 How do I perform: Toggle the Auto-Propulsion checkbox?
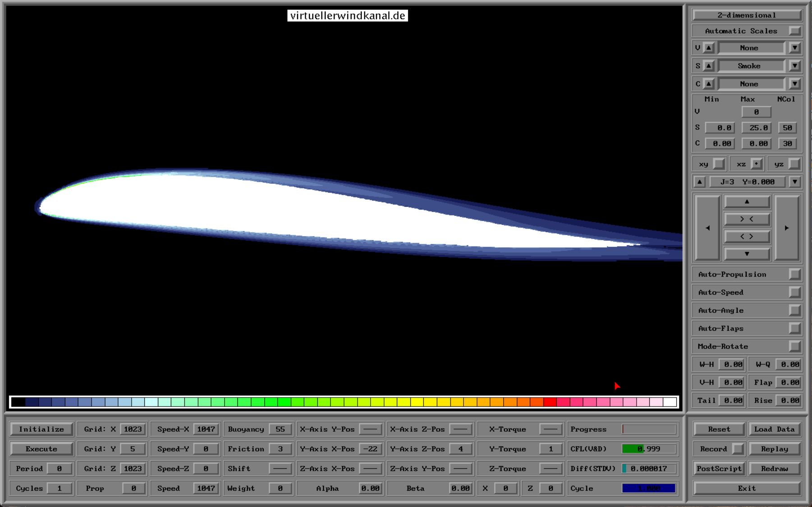coord(795,274)
